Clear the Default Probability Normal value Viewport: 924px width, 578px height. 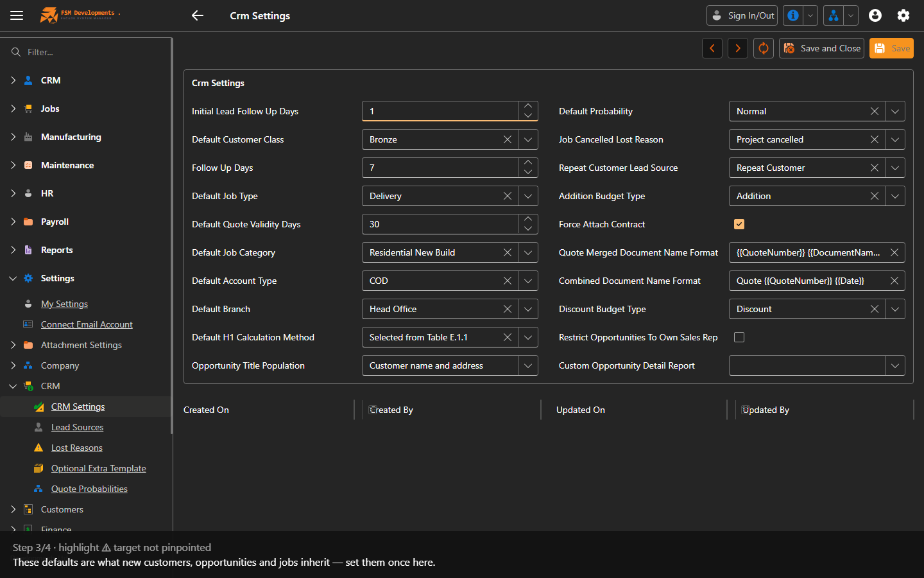coord(875,111)
